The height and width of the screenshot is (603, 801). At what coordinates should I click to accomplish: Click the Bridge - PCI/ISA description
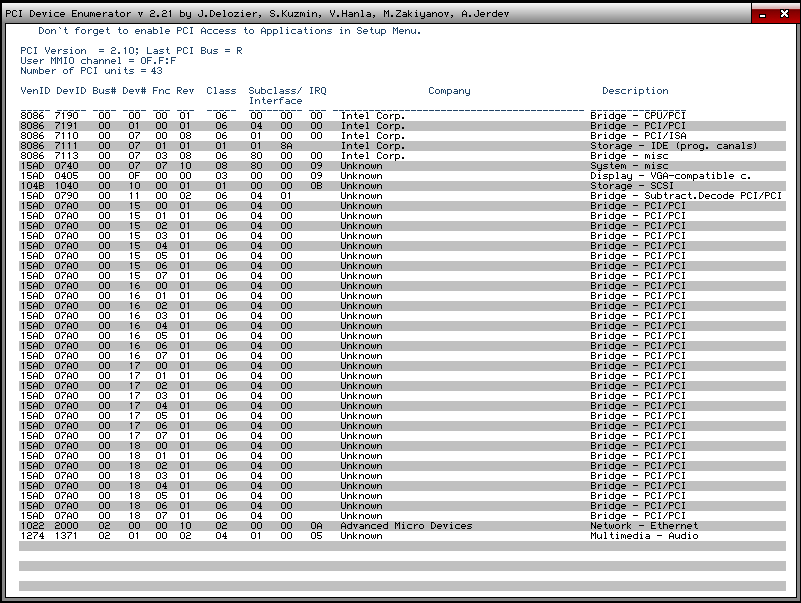[637, 136]
